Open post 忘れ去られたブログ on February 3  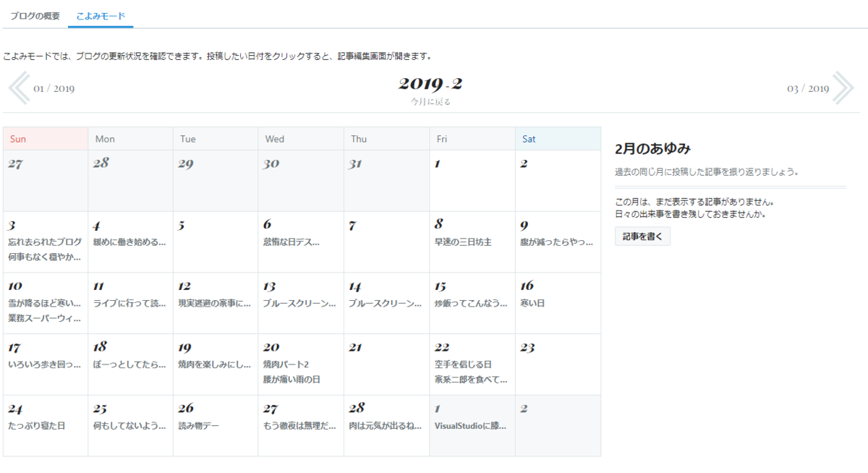click(45, 242)
